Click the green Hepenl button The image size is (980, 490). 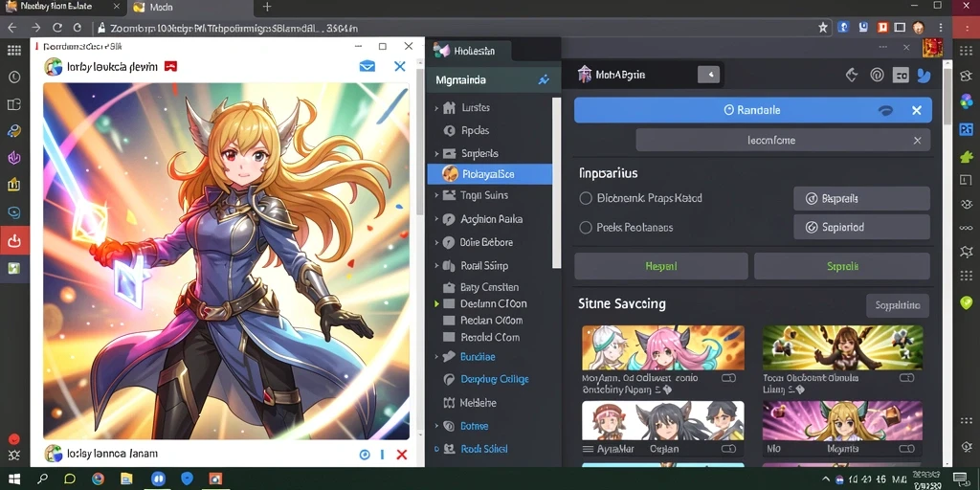coord(660,266)
